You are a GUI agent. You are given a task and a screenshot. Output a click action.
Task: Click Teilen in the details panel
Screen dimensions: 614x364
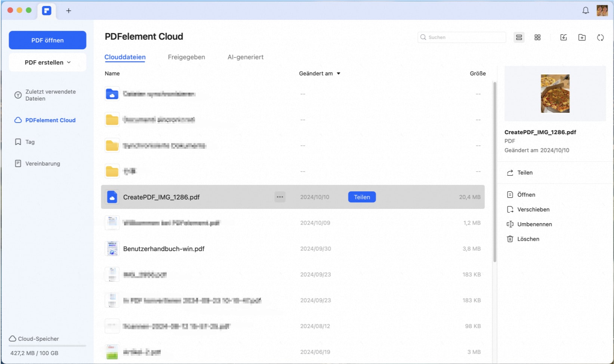(525, 173)
